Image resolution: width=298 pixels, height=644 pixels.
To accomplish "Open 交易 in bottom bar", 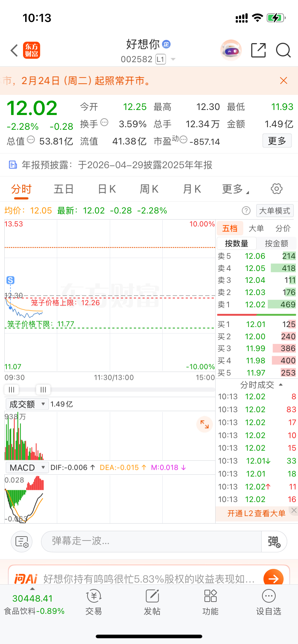I will pyautogui.click(x=94, y=603).
